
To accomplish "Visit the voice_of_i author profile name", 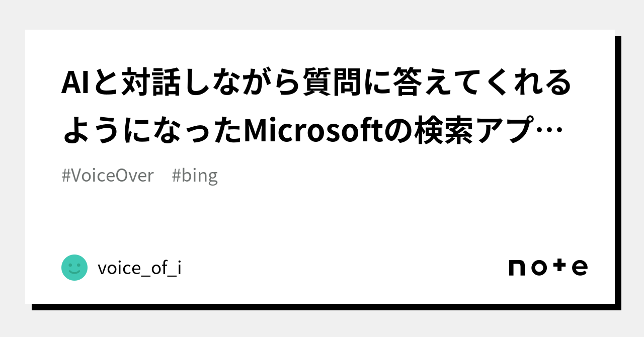I will 139,268.
